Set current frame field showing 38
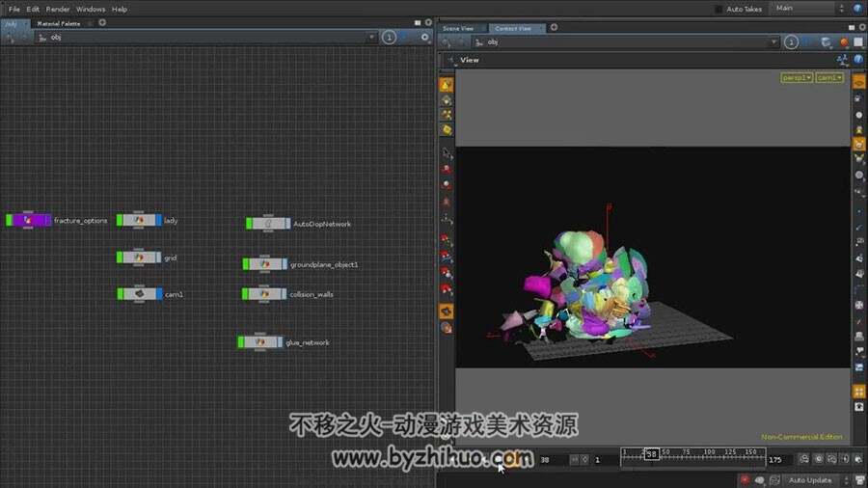868x488 pixels. pyautogui.click(x=553, y=460)
